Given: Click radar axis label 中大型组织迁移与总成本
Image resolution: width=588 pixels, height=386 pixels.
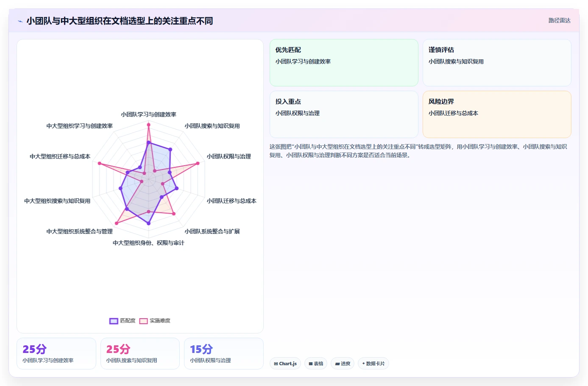Looking at the screenshot, I should tap(60, 156).
